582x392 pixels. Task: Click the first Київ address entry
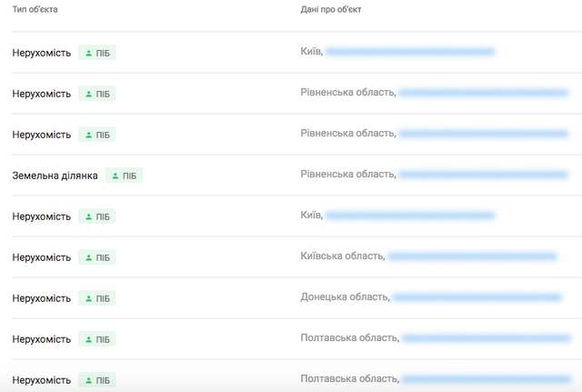click(x=312, y=52)
